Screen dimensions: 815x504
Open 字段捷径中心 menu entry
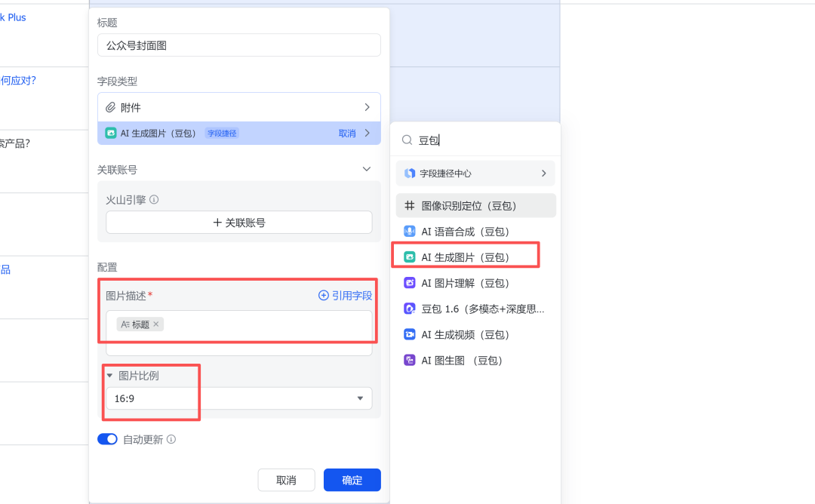(475, 173)
